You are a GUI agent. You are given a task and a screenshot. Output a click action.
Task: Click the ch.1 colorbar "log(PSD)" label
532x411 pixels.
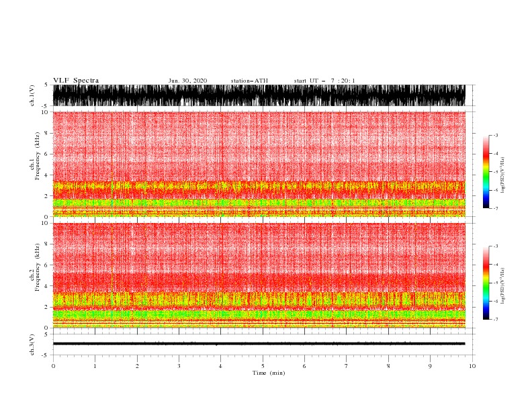point(502,175)
